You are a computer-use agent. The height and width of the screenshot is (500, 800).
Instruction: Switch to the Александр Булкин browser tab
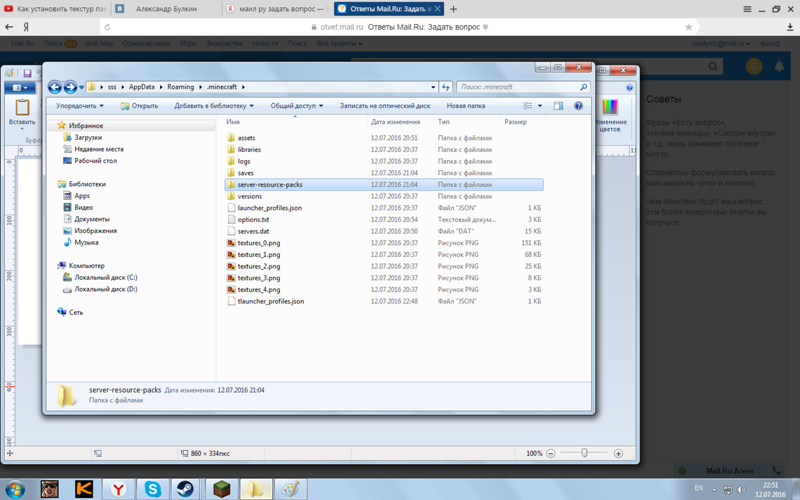(163, 9)
